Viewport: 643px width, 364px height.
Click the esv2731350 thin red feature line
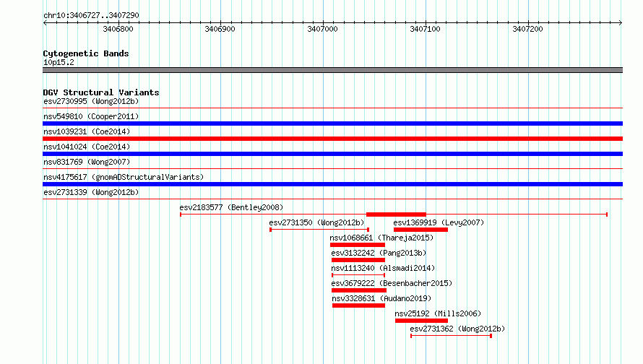coord(319,230)
